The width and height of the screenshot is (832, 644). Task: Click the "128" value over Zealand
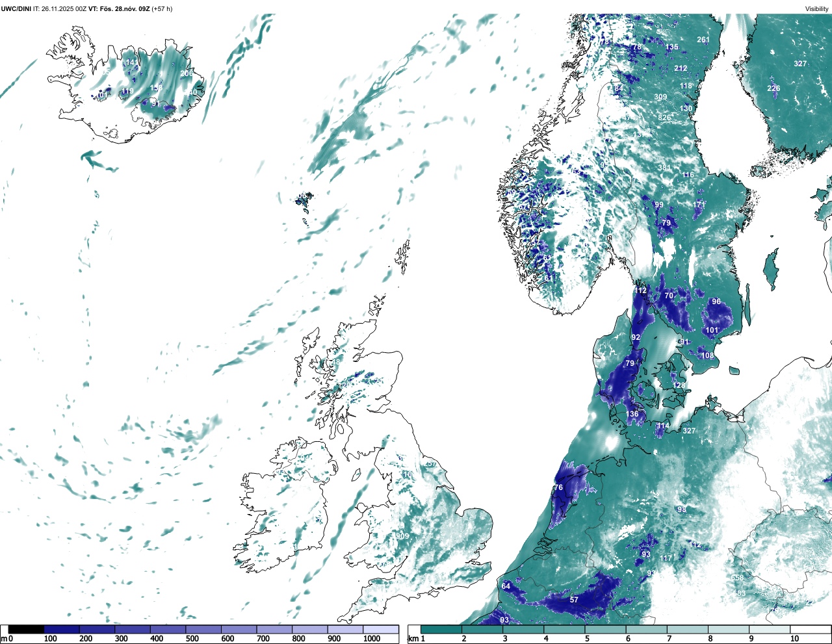(x=679, y=385)
